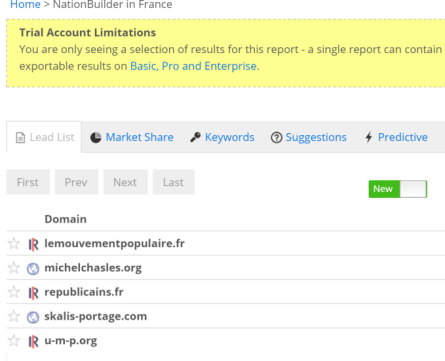
Task: Open the Keywords tab
Action: [x=222, y=137]
